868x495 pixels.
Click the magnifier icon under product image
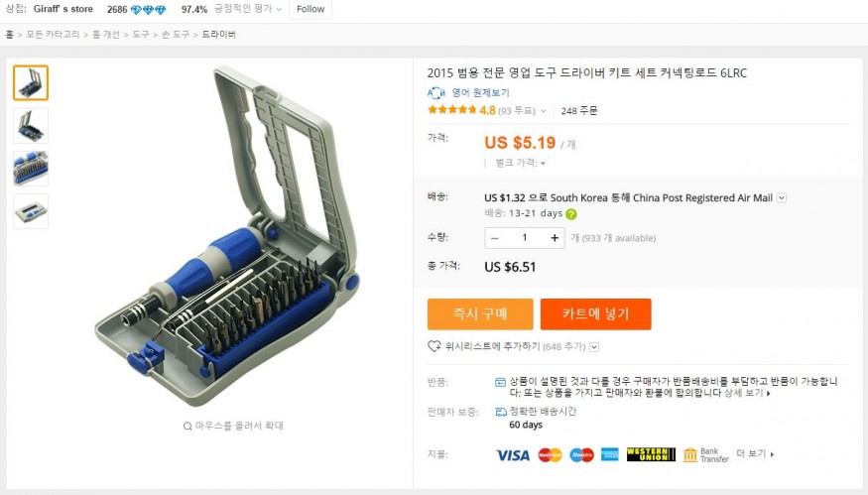click(187, 426)
